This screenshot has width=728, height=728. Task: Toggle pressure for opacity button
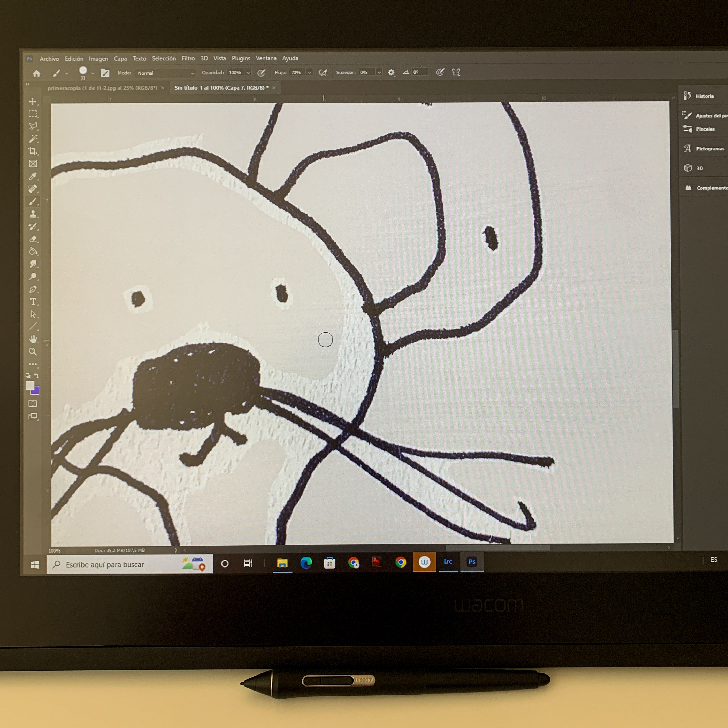(x=261, y=73)
